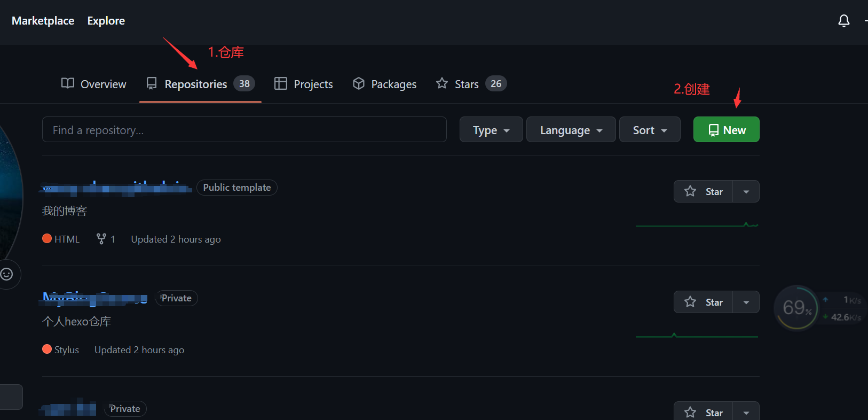Open the notifications bell
868x420 pixels.
click(x=843, y=21)
